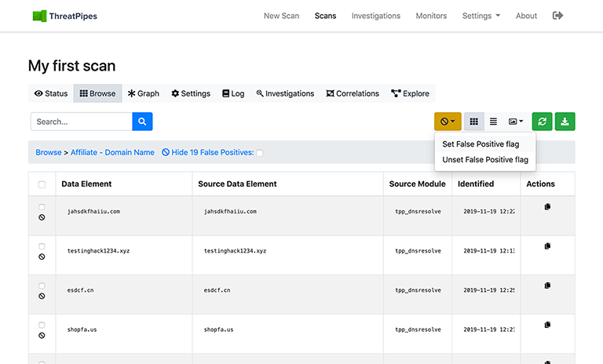Switch to list view icon
Image resolution: width=603 pixels, height=364 pixels.
pyautogui.click(x=494, y=122)
